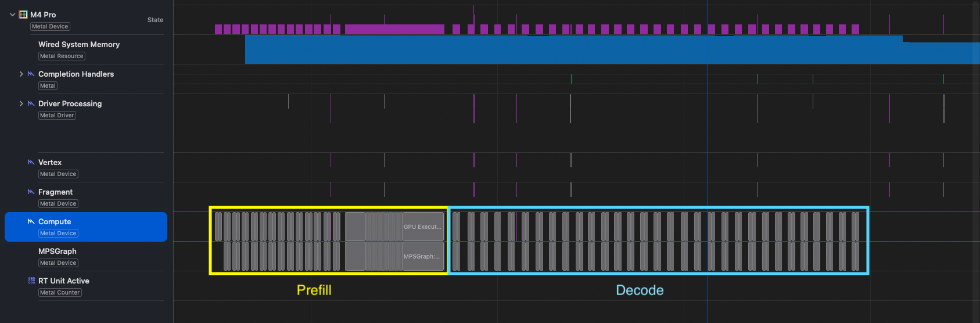
Task: Click Metal Device tag under MPSGraph
Action: [58, 263]
